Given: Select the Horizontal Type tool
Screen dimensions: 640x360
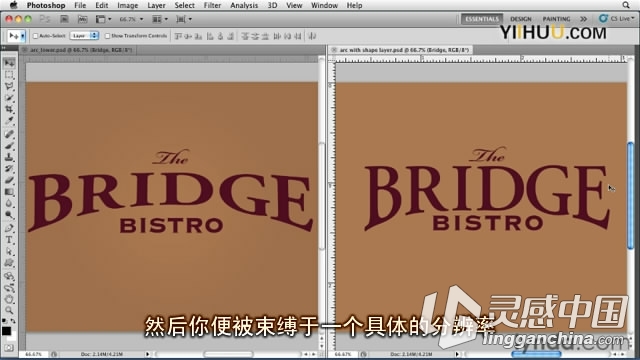Looking at the screenshot, I should (9, 240).
